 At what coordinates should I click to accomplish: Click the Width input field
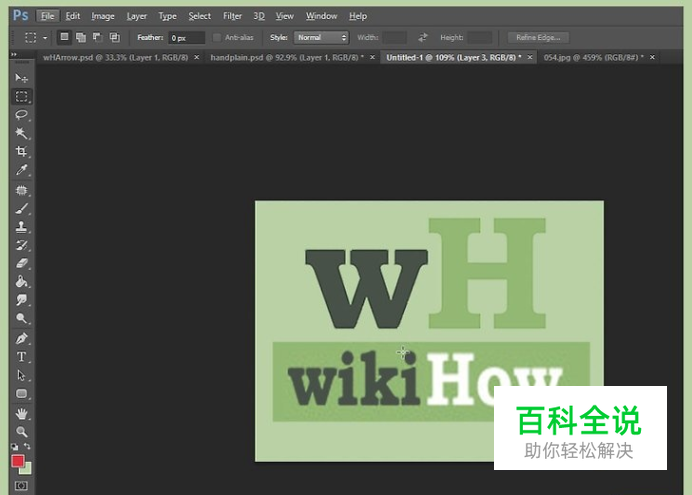pyautogui.click(x=395, y=38)
